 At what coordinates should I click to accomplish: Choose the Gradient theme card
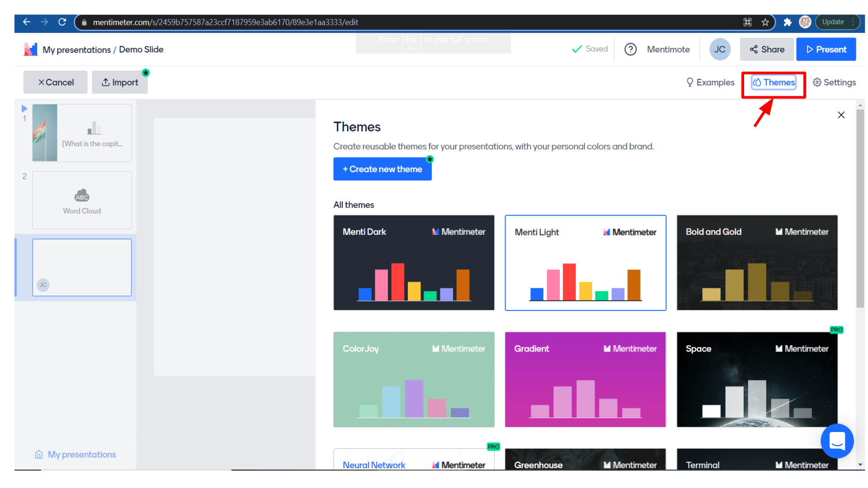(x=585, y=380)
